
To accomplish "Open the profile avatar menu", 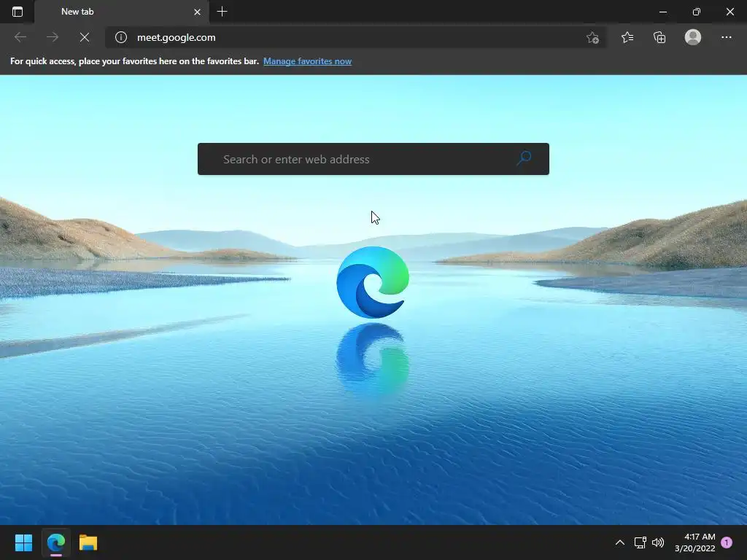I will pyautogui.click(x=693, y=37).
